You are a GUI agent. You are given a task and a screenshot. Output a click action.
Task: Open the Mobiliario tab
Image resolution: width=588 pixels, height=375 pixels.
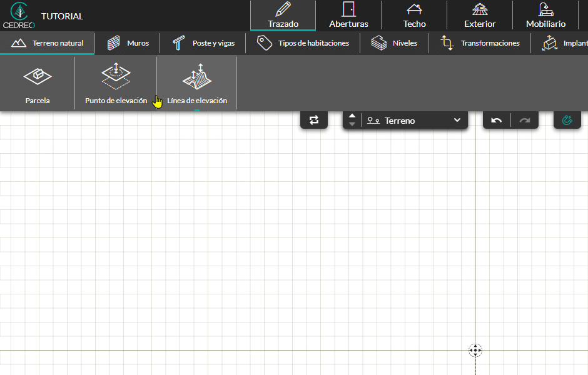tap(545, 16)
